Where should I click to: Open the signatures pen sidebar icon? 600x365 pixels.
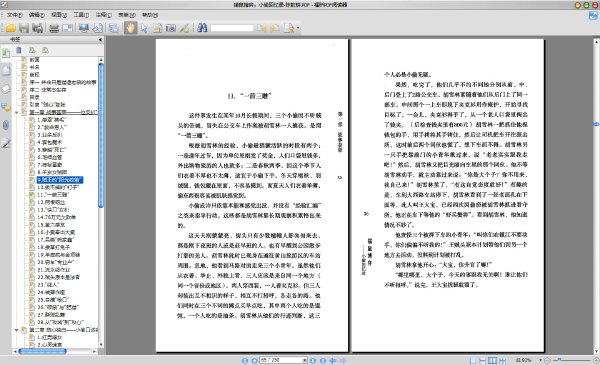6,143
